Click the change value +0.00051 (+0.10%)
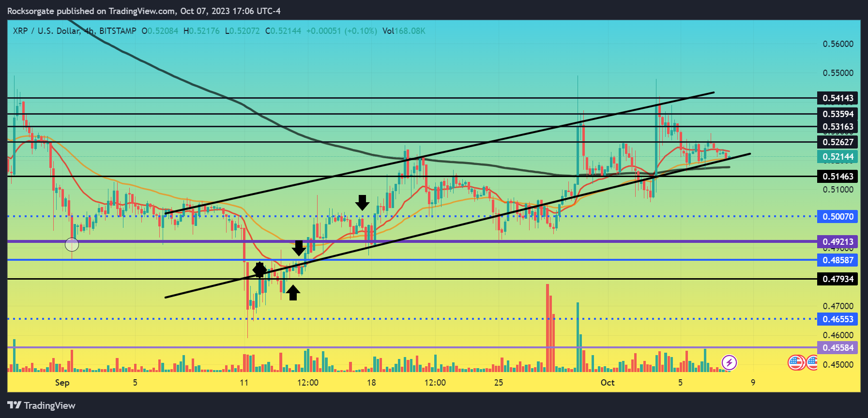Screen dimensions: 868x418 (x=341, y=31)
